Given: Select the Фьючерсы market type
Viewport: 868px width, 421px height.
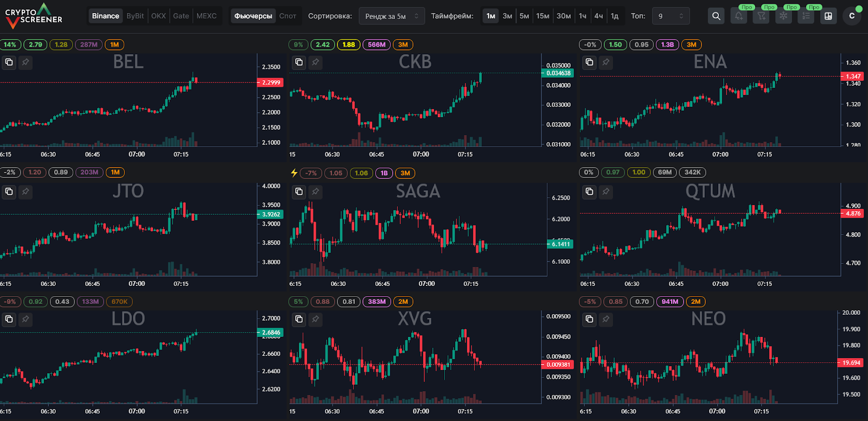Looking at the screenshot, I should tap(253, 16).
